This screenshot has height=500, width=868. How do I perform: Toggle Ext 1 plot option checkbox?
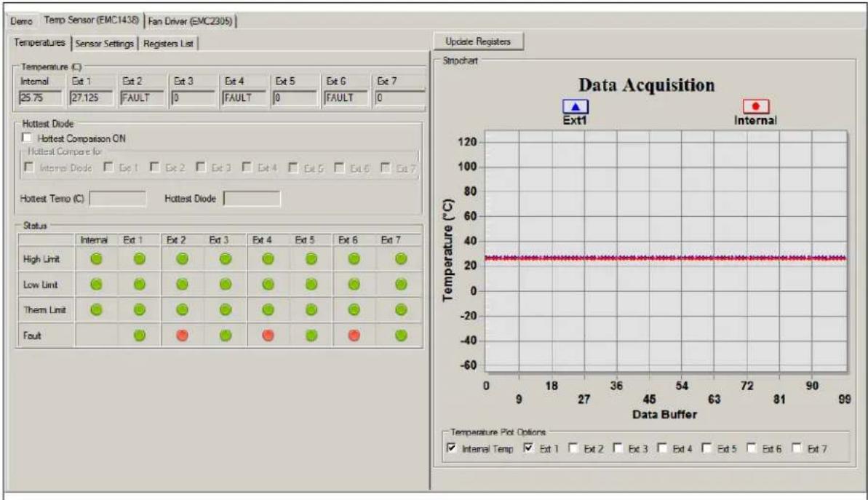[529, 448]
